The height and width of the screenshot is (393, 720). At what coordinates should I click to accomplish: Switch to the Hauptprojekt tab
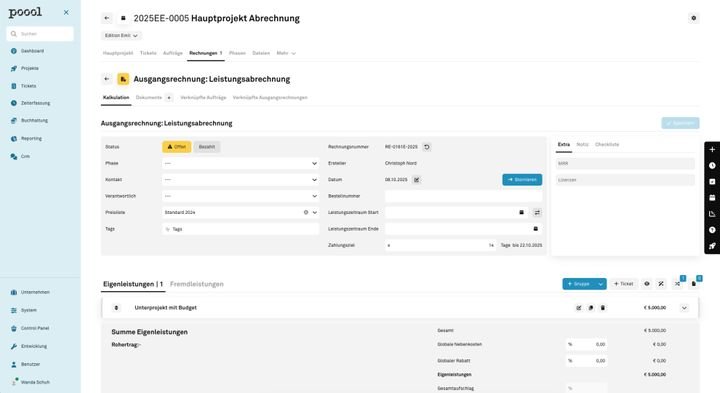tap(118, 53)
